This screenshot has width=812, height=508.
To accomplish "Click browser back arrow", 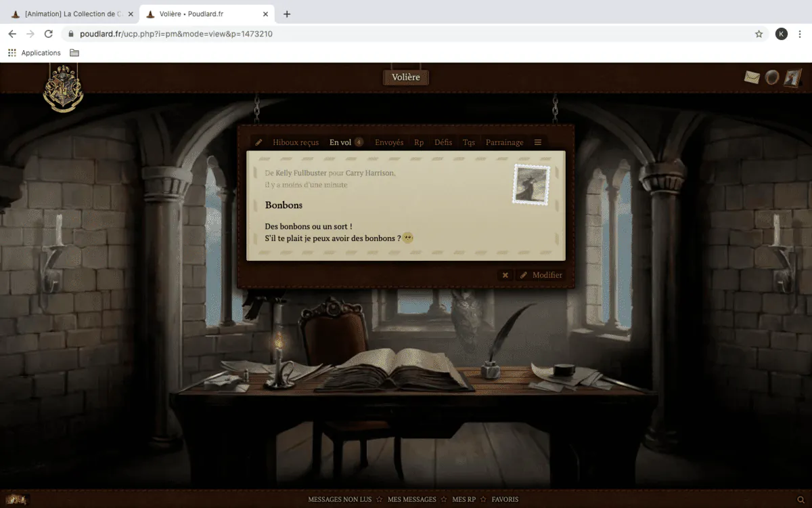I will [12, 34].
